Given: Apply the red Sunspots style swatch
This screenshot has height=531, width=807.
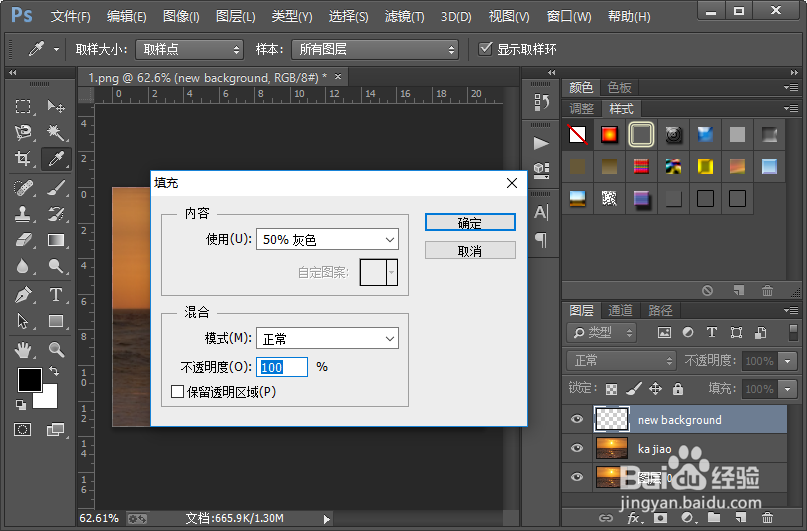Looking at the screenshot, I should pos(609,134).
